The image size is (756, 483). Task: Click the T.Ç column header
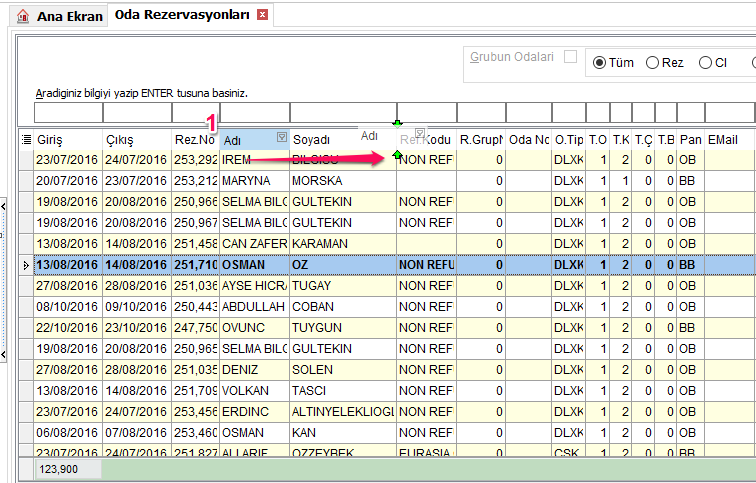(643, 140)
